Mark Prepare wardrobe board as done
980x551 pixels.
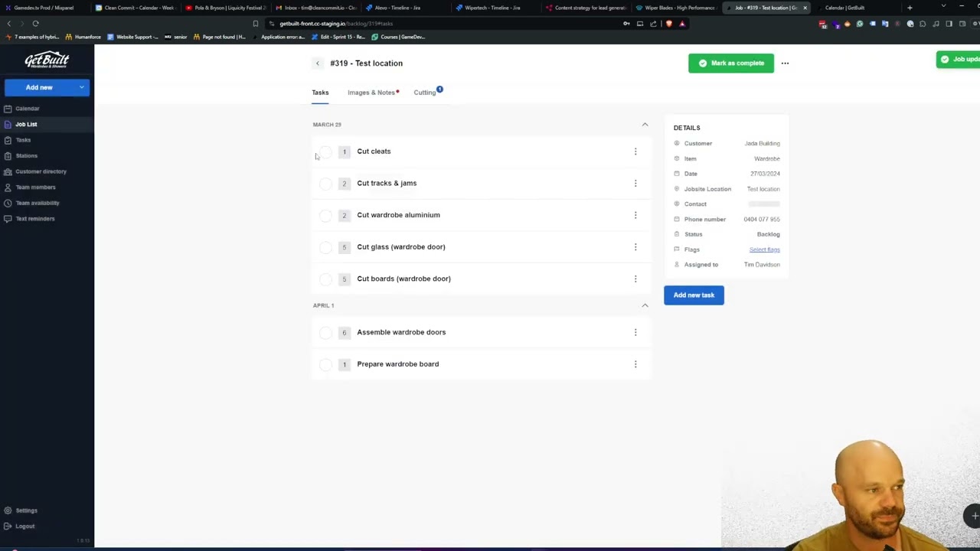(x=326, y=364)
